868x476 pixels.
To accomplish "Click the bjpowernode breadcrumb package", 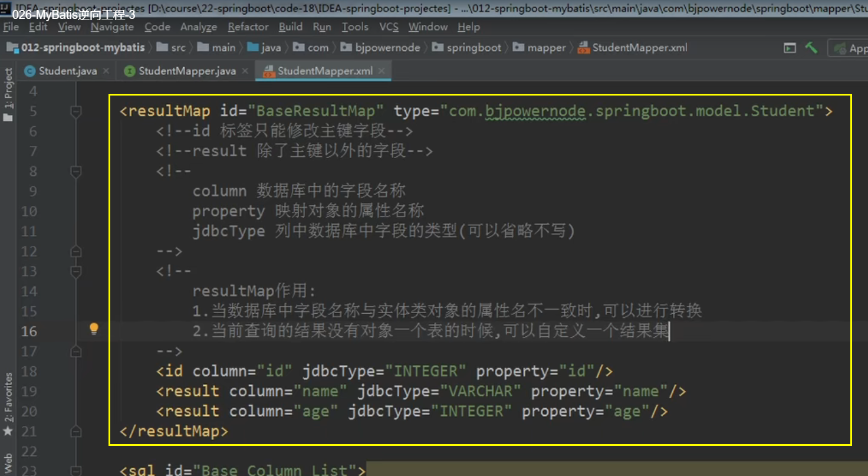I will (x=380, y=48).
